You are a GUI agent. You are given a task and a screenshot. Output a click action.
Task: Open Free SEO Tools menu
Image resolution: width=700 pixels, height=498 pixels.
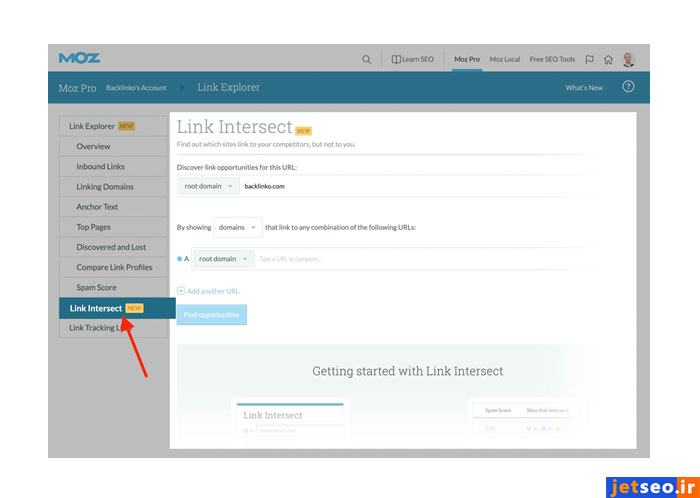[x=552, y=59]
